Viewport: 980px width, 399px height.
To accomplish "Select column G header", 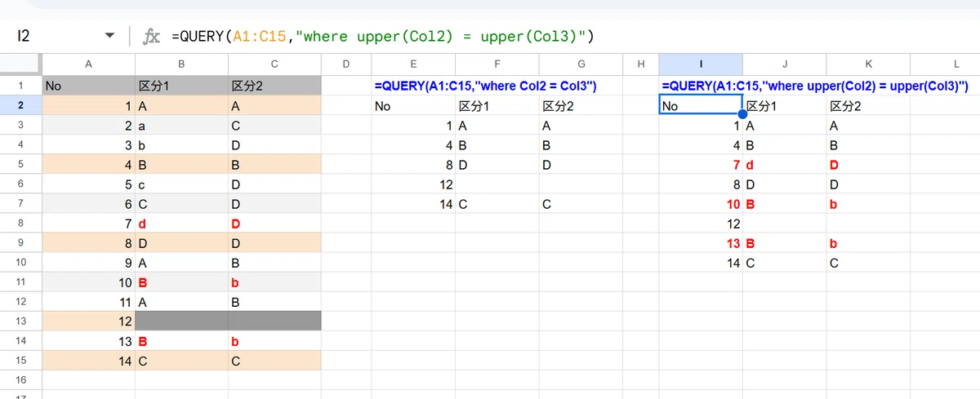I will (581, 64).
